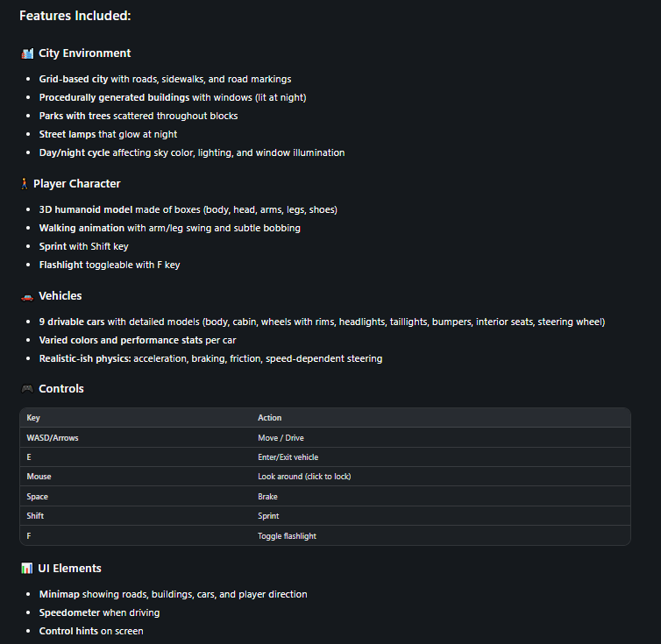Click the city buildings emoji icon
The image size is (661, 644).
point(27,53)
